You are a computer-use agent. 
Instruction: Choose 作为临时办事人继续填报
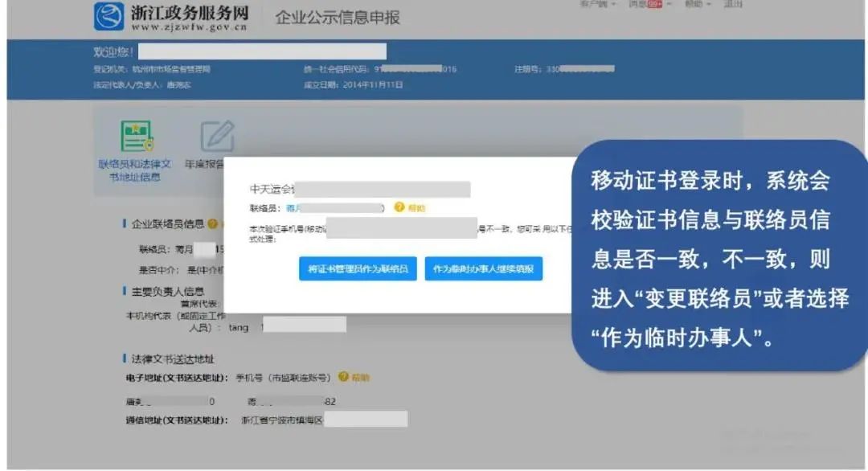tap(484, 268)
